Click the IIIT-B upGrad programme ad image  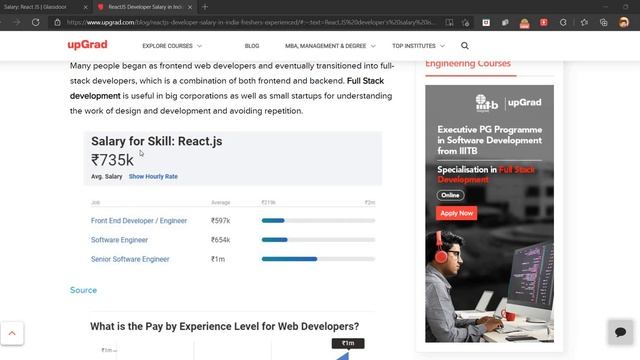pos(489,213)
